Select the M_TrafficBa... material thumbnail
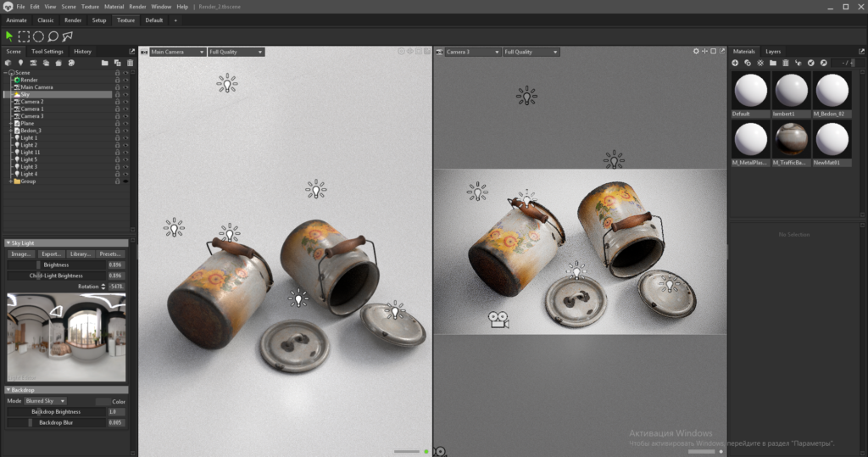Viewport: 868px width, 457px height. (x=792, y=139)
